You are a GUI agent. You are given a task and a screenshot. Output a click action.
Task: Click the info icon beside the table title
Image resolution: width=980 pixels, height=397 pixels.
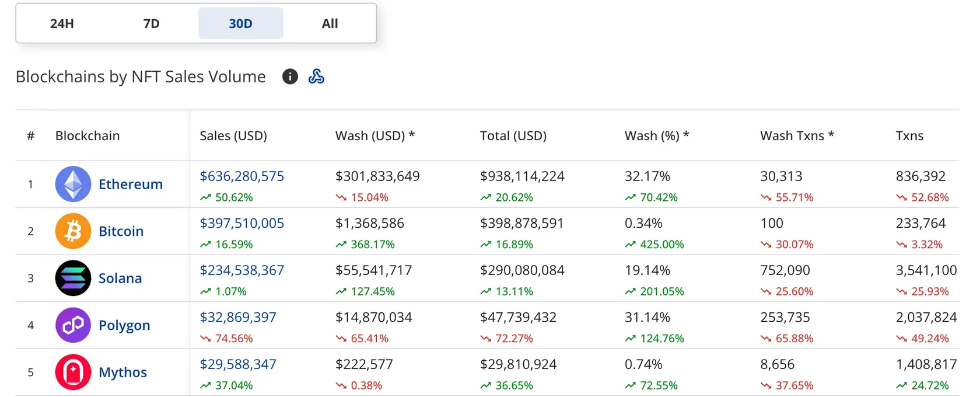[x=290, y=76]
